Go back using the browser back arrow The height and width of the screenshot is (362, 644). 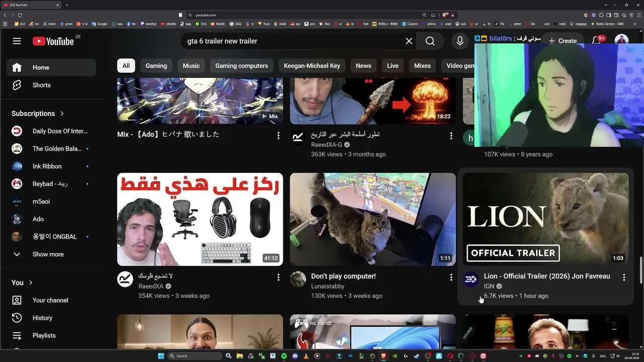(x=5, y=15)
